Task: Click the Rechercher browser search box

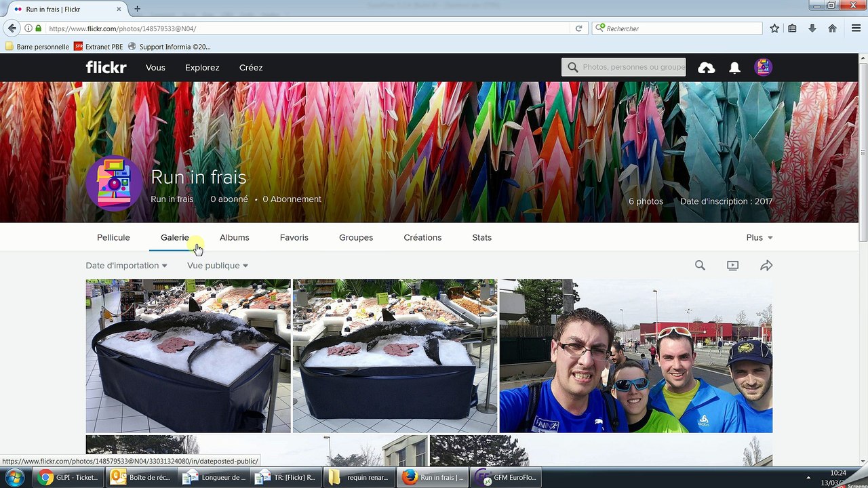Action: coord(678,28)
